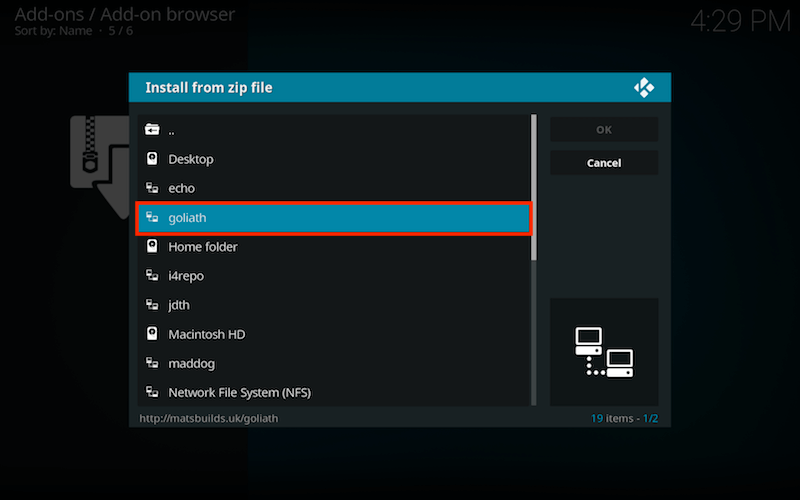Viewport: 800px width, 500px height.
Task: Click the OK button
Action: (604, 130)
